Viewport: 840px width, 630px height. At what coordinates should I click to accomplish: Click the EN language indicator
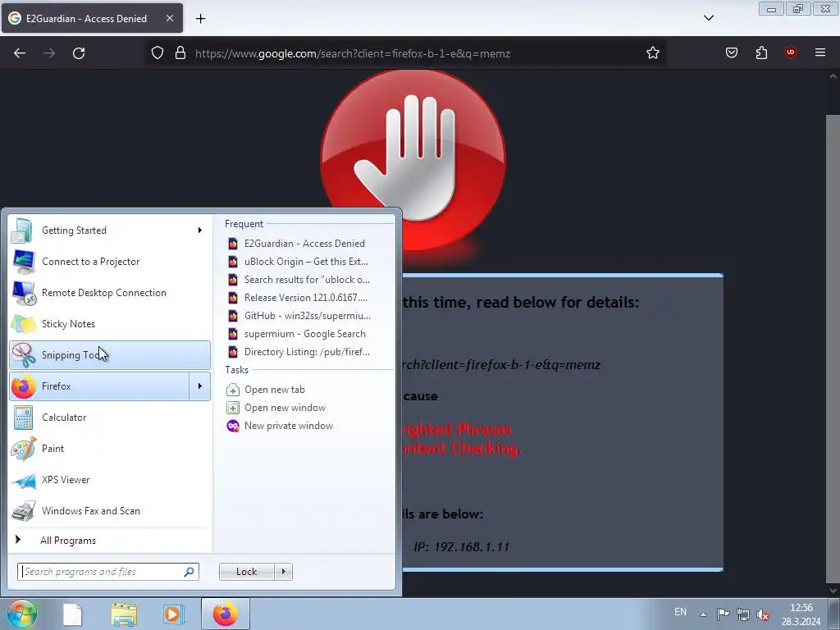680,612
